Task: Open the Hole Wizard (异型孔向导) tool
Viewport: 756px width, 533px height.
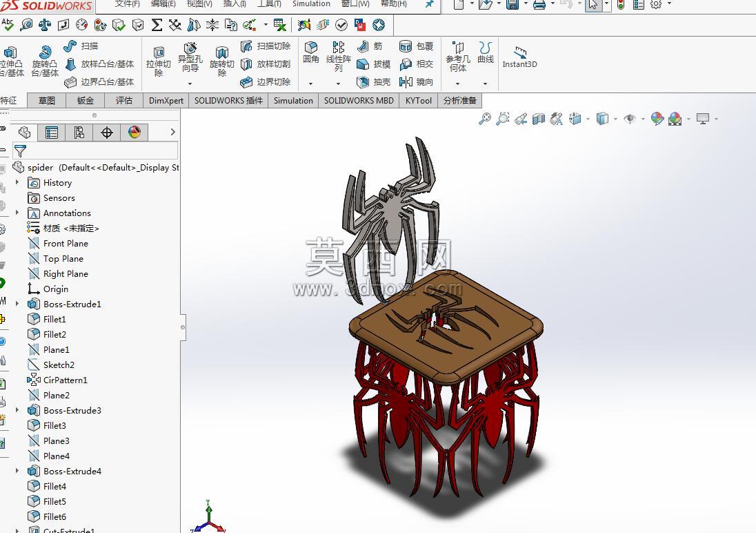Action: [x=190, y=57]
